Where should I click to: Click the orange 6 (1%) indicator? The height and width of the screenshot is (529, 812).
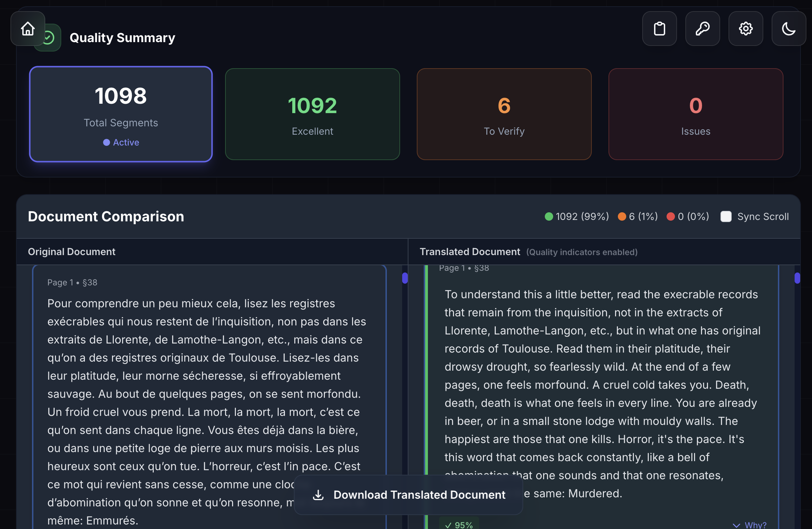tap(638, 216)
